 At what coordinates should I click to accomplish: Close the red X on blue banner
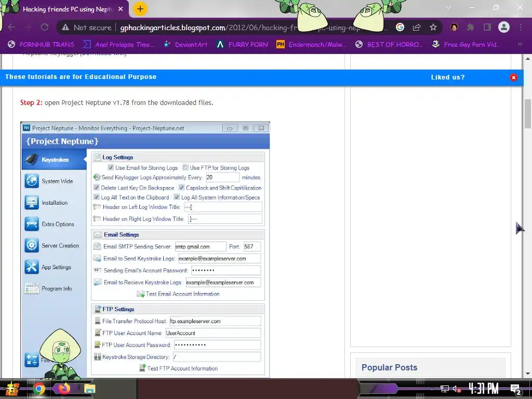click(x=514, y=77)
